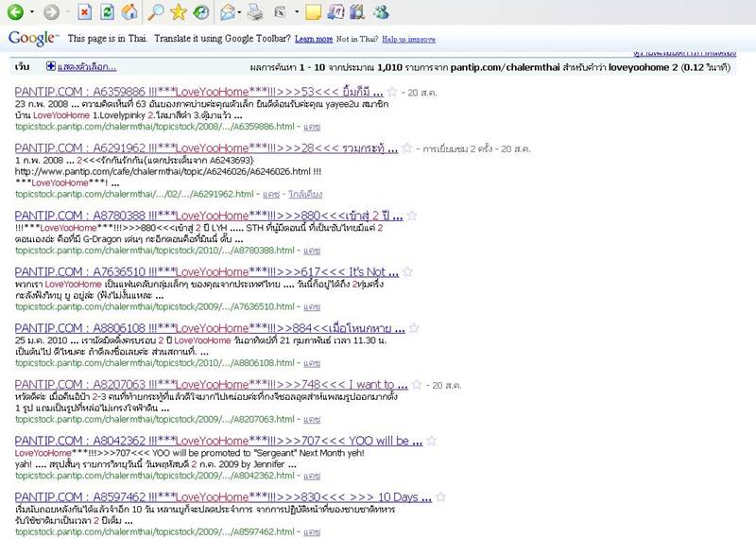Click green URL ending A8042362.html
The image size is (756, 539).
pos(155,476)
